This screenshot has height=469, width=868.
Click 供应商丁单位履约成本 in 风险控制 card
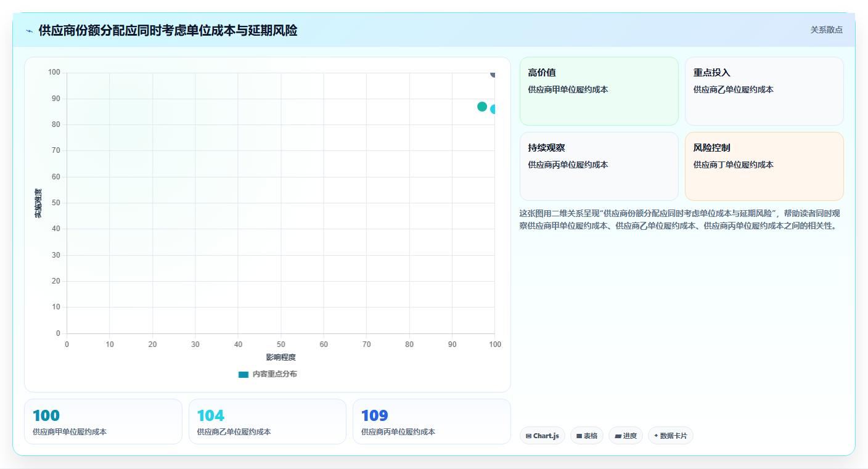[733, 165]
